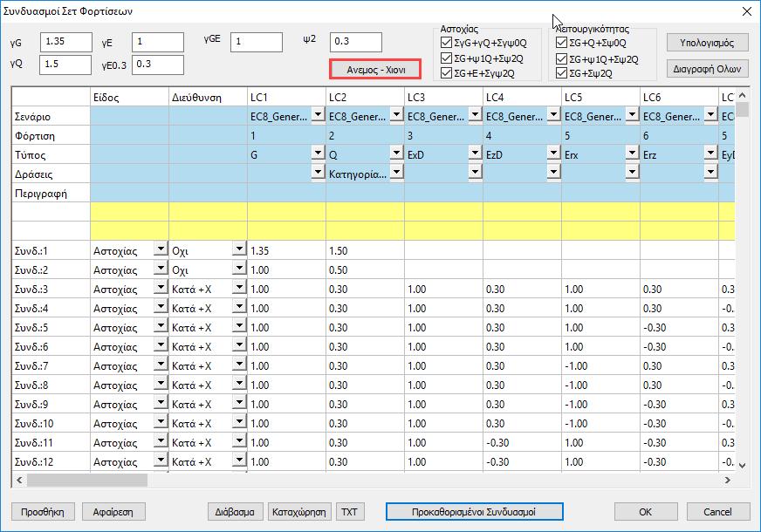Click the Προσθήκη button

[x=43, y=512]
